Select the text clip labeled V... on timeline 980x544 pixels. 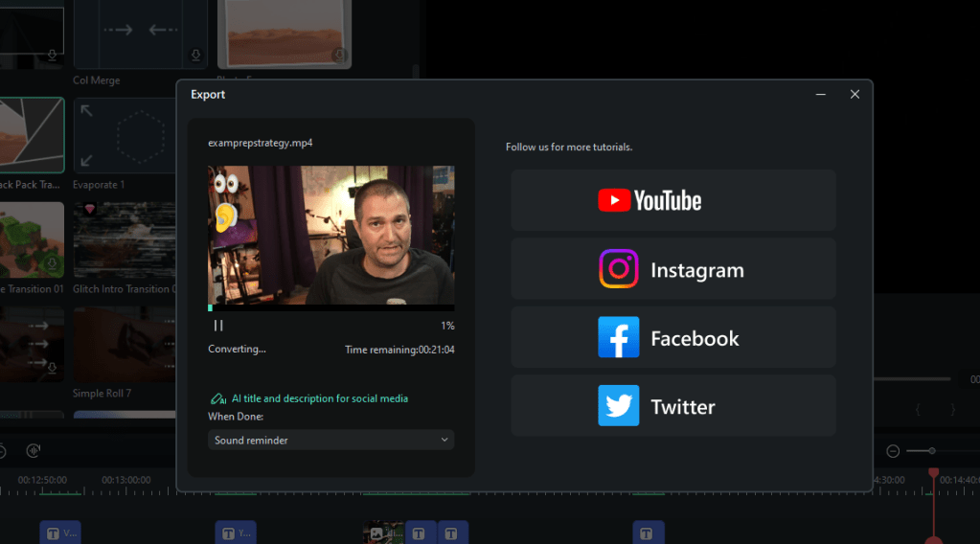coord(60,533)
